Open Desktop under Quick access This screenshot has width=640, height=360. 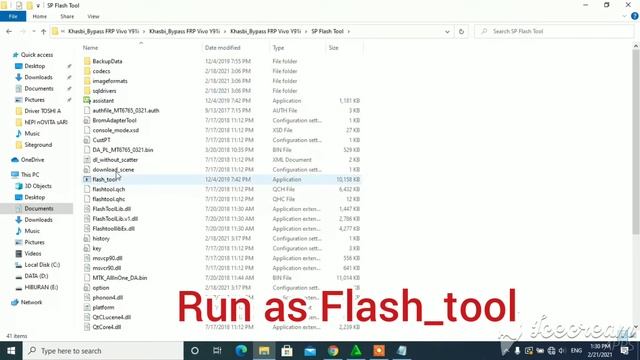pos(34,66)
